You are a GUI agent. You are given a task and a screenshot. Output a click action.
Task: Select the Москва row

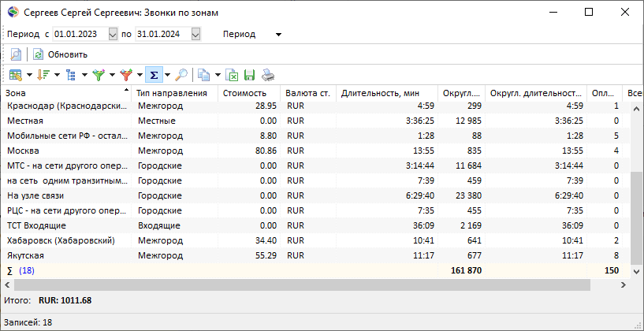[x=315, y=151]
